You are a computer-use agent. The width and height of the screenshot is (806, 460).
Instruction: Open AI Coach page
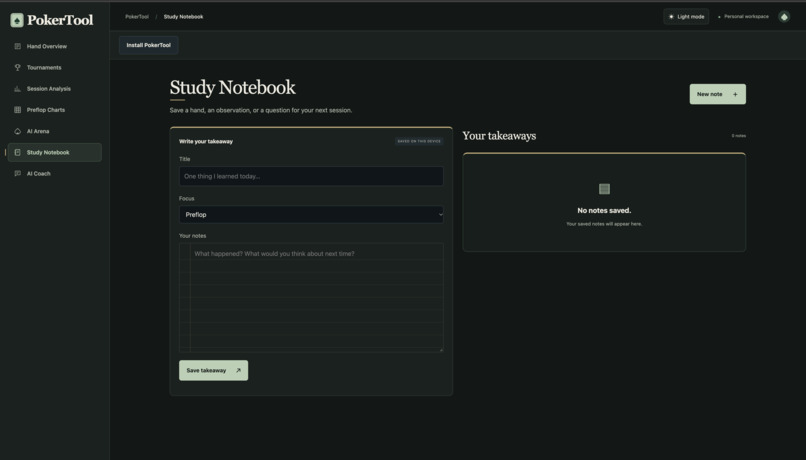click(54, 174)
